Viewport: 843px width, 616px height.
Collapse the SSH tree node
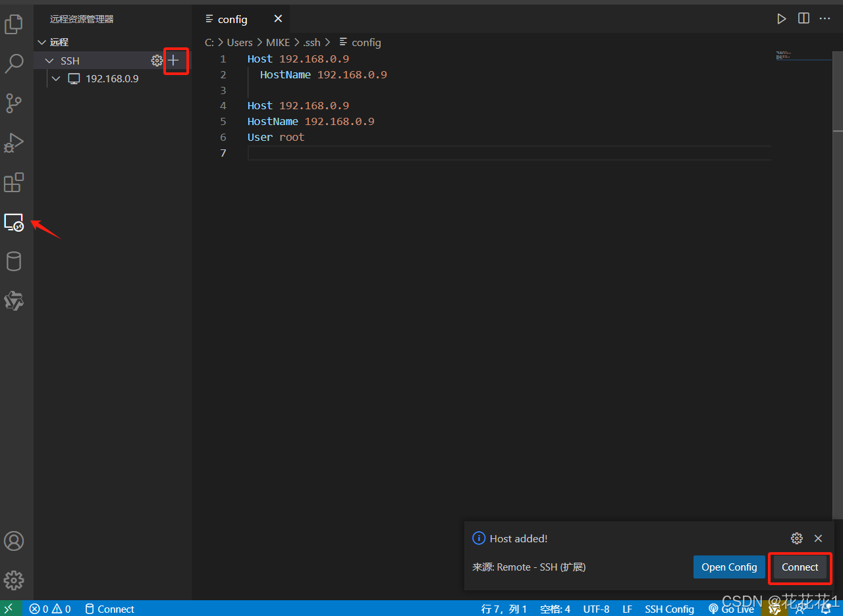49,61
